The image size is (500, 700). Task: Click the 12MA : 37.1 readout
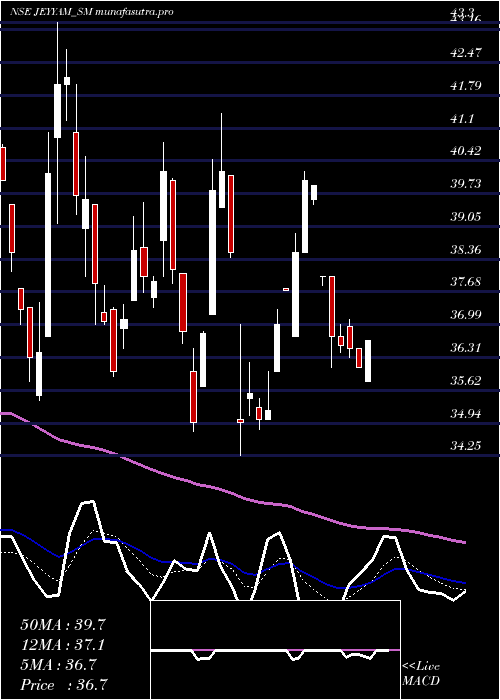pos(63,645)
